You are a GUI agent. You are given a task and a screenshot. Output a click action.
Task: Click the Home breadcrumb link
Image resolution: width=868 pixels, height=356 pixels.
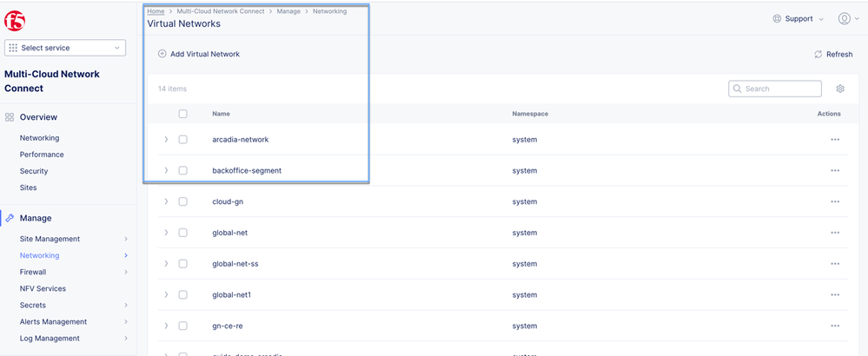(156, 11)
